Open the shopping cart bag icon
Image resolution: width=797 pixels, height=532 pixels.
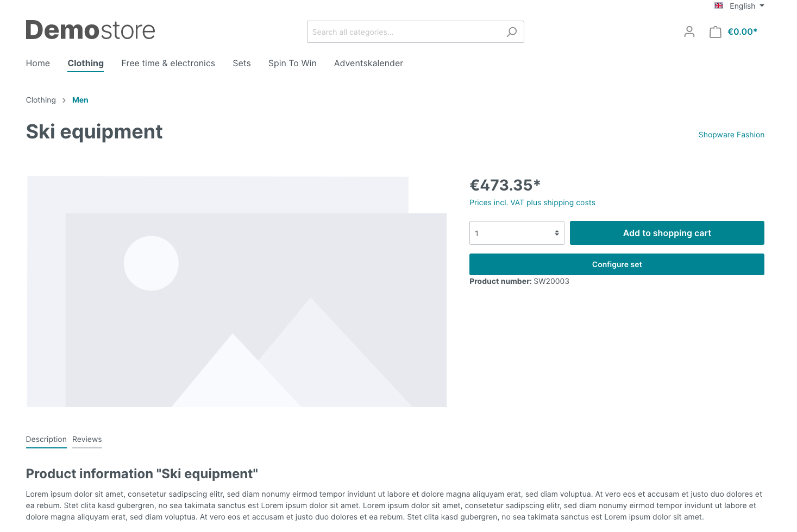click(716, 32)
